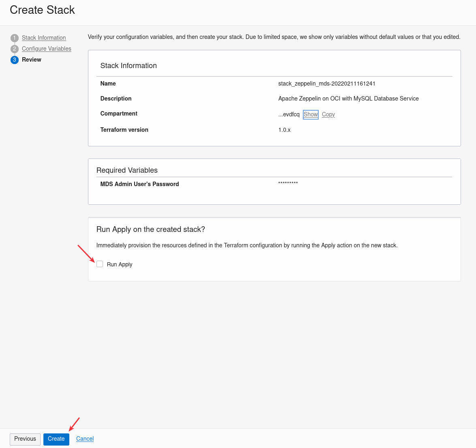Click the truncated compartment value ...evdfcq
The height and width of the screenshot is (448, 476).
click(x=289, y=114)
